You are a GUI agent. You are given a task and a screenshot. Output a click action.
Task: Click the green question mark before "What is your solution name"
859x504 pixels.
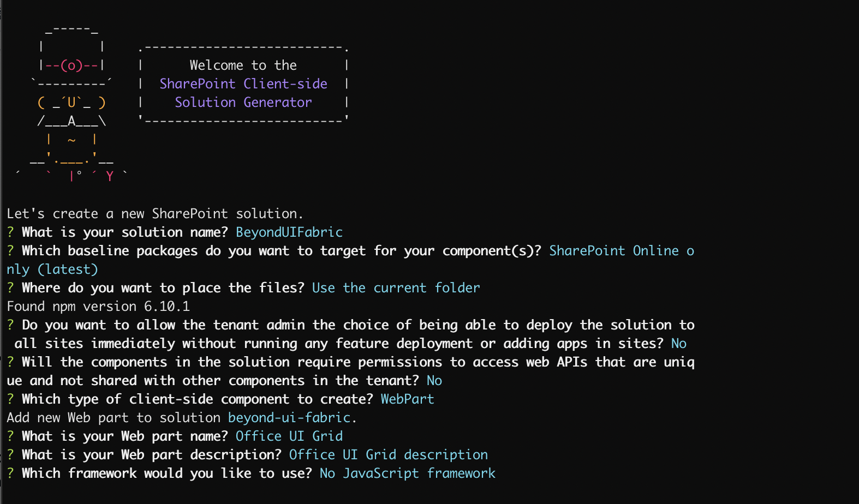tap(10, 232)
